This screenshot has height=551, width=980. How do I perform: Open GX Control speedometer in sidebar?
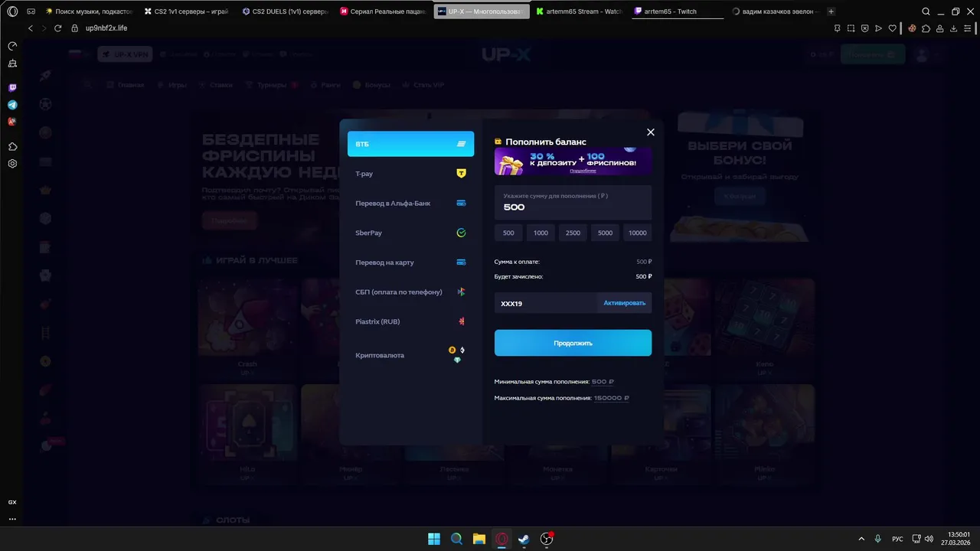coord(12,47)
